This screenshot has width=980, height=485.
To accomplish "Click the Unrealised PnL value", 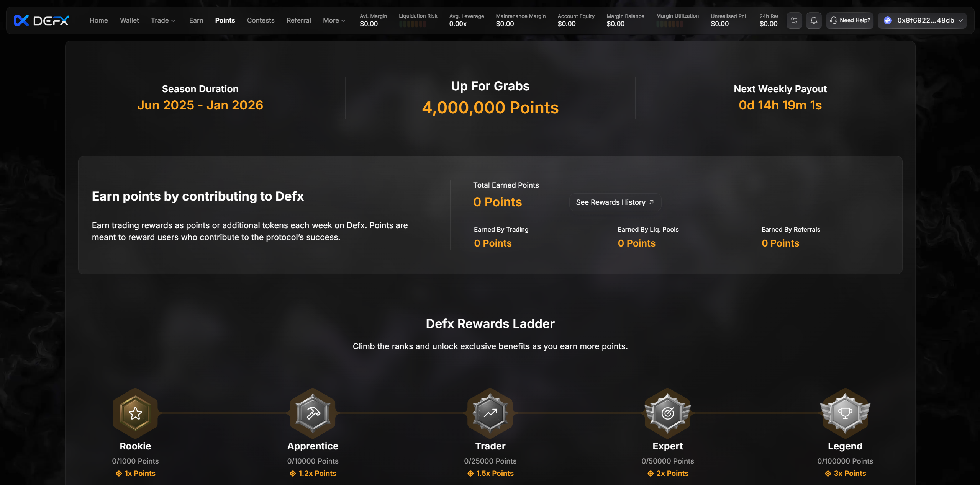I will tap(720, 24).
